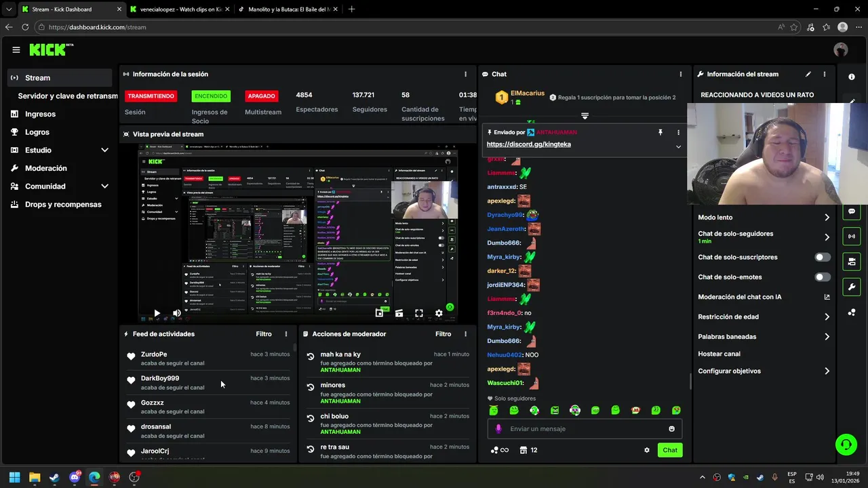Open options menu in Información de la sesión panel
Image resolution: width=868 pixels, height=488 pixels.
[465, 74]
